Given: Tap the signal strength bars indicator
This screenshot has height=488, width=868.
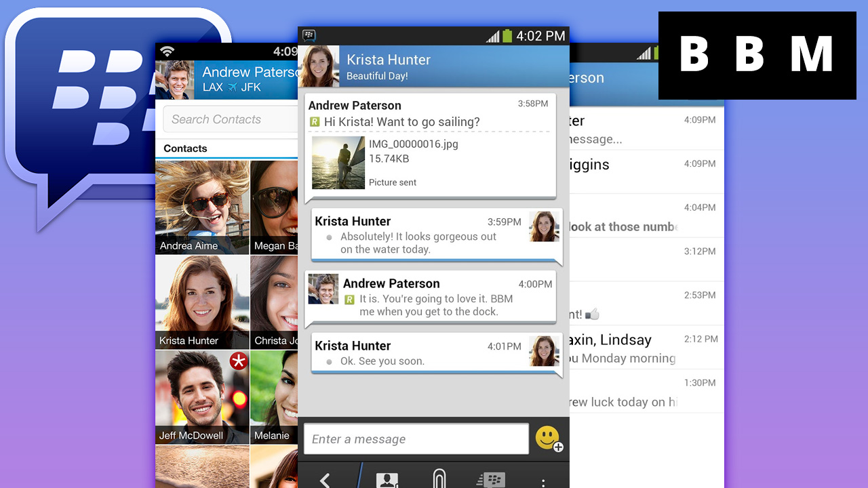Looking at the screenshot, I should click(x=491, y=36).
